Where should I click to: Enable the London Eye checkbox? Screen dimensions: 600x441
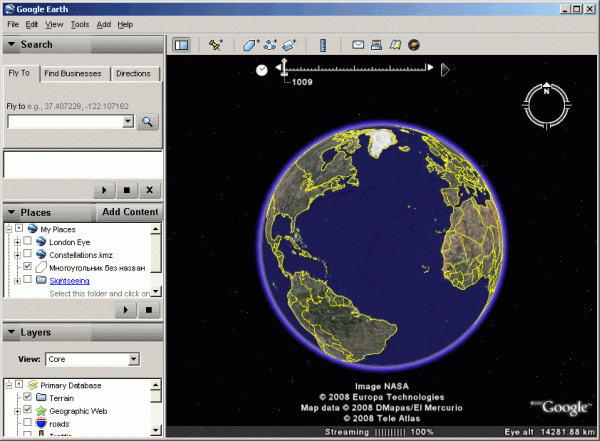tap(27, 241)
